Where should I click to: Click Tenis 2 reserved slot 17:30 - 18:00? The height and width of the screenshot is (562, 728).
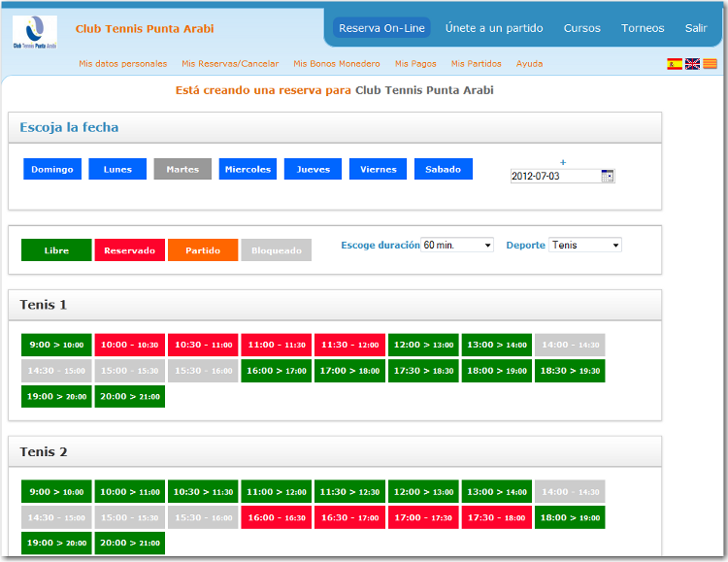497,517
